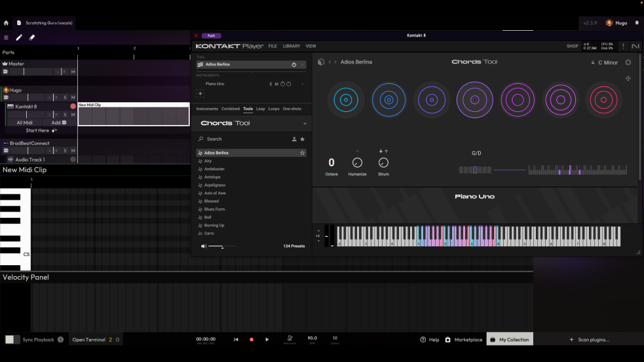Open the Kontakt LIBRARY menu
Viewport: 644px width, 362px height.
coord(291,46)
